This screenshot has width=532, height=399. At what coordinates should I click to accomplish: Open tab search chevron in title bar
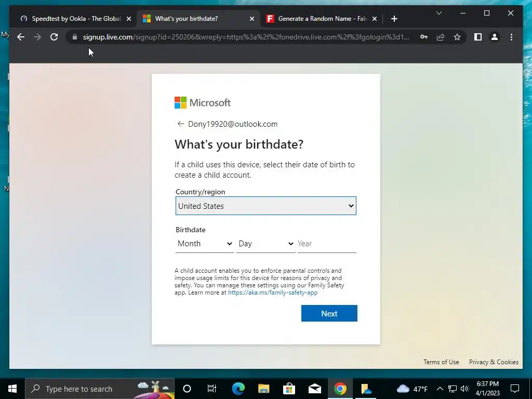click(x=438, y=13)
